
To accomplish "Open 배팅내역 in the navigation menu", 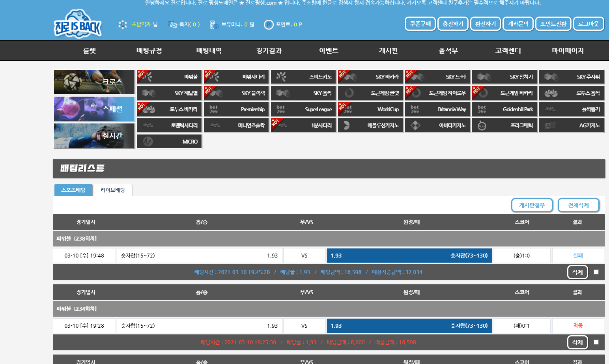I will pyautogui.click(x=209, y=50).
